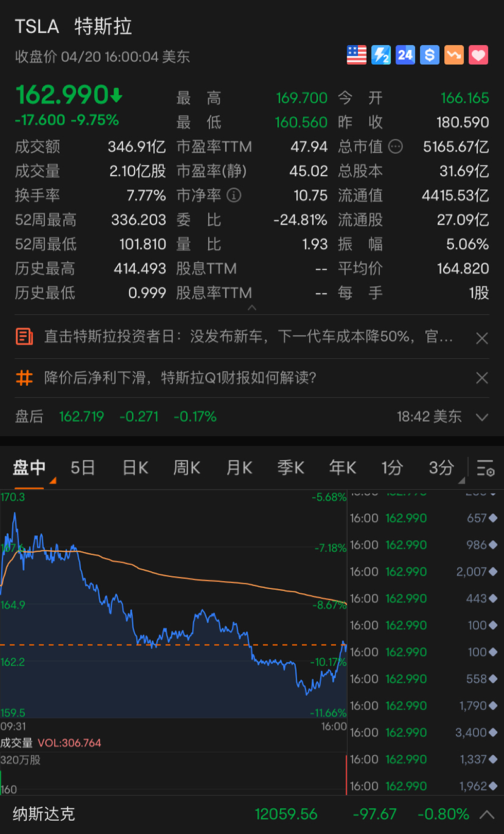Tap the orange hashtag topic icon
The width and height of the screenshot is (504, 834).
coord(24,378)
